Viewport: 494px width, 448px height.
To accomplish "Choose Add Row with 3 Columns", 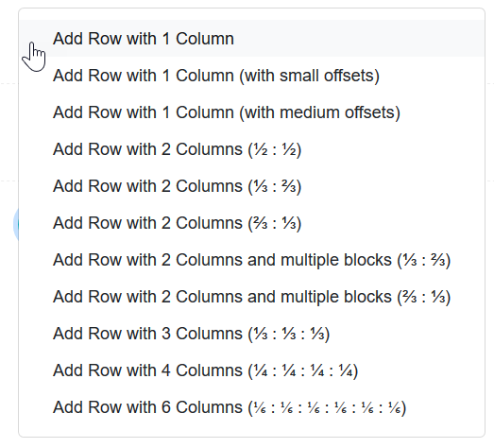I will click(x=251, y=334).
